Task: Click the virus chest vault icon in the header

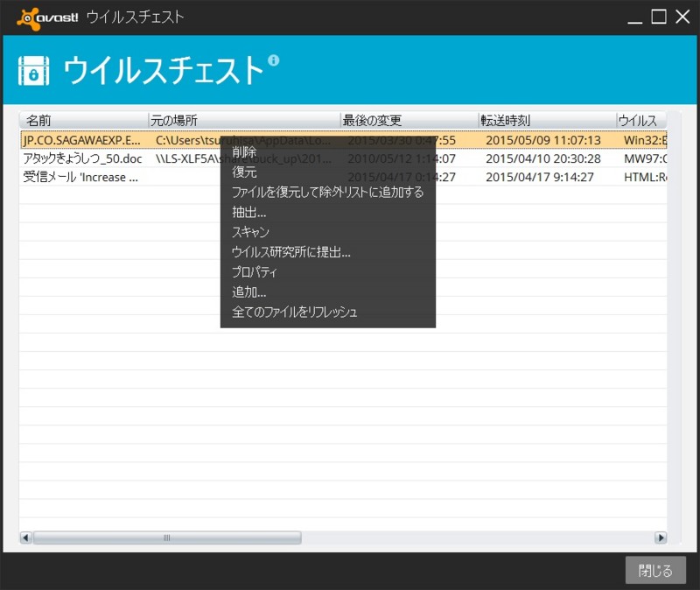Action: pos(35,72)
